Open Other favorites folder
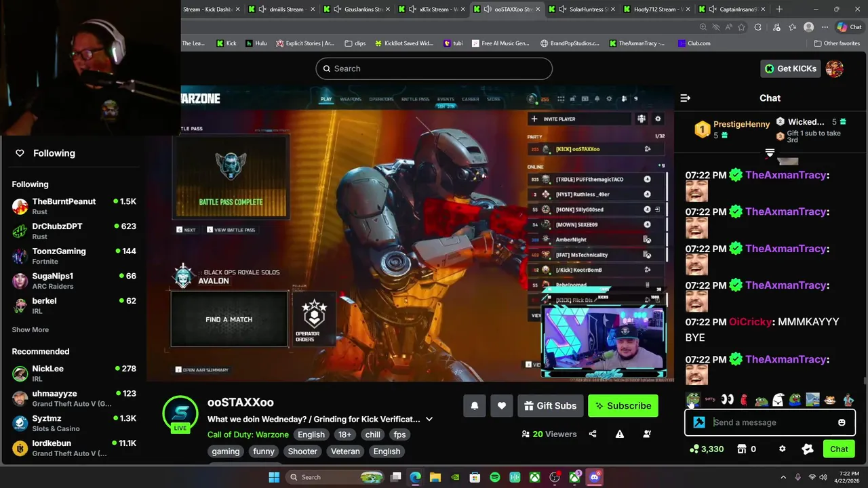This screenshot has height=488, width=868. pyautogui.click(x=836, y=43)
